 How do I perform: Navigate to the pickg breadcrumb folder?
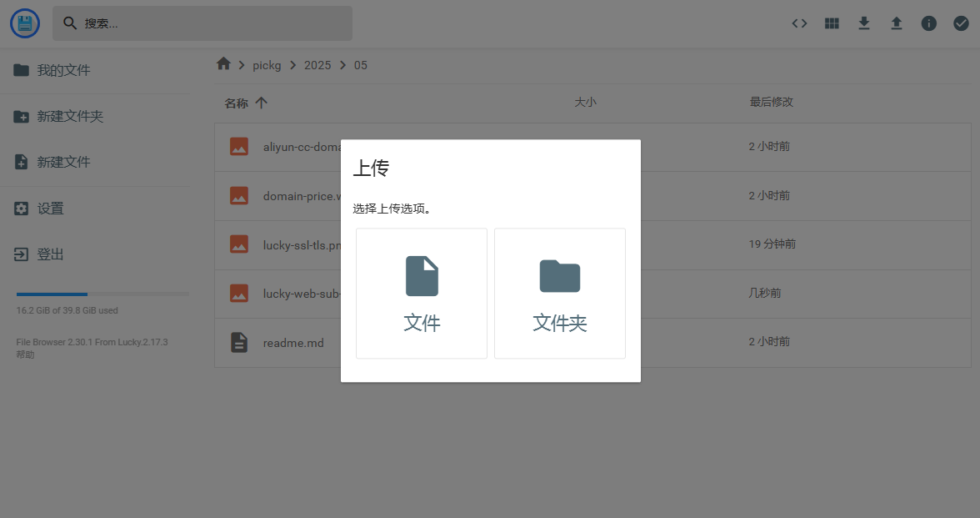pyautogui.click(x=267, y=64)
